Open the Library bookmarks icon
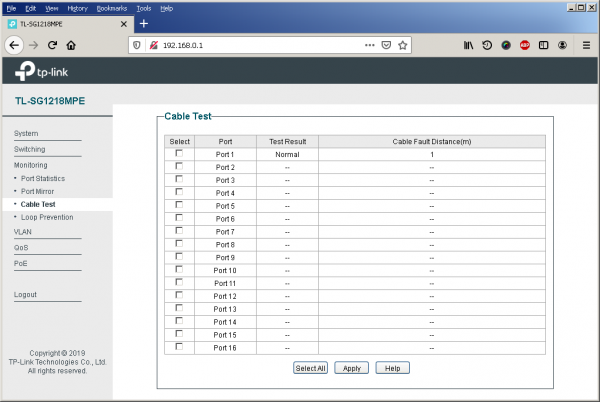This screenshot has height=402, width=600. coord(468,45)
